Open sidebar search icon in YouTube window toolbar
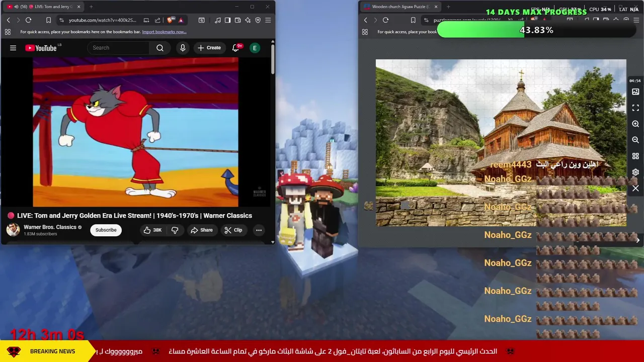The height and width of the screenshot is (362, 644). 201,20
